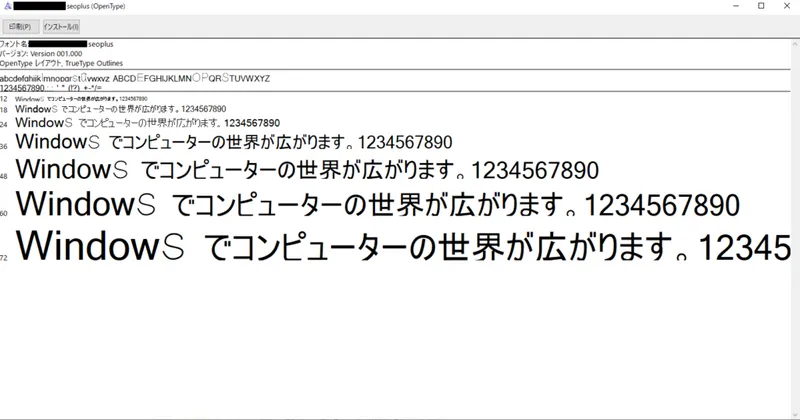Click the 印刷(P) print button

pyautogui.click(x=20, y=27)
